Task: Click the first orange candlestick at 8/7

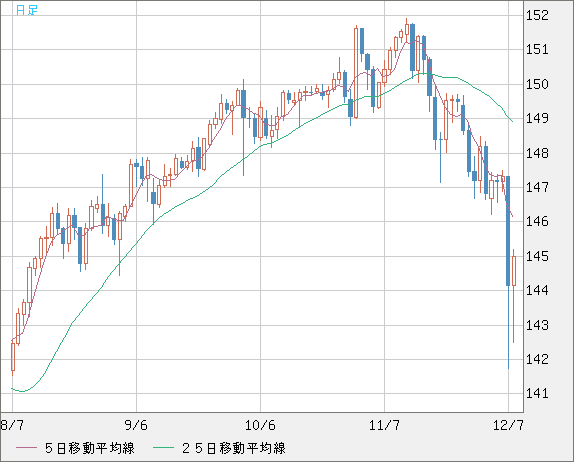Action: point(13,357)
